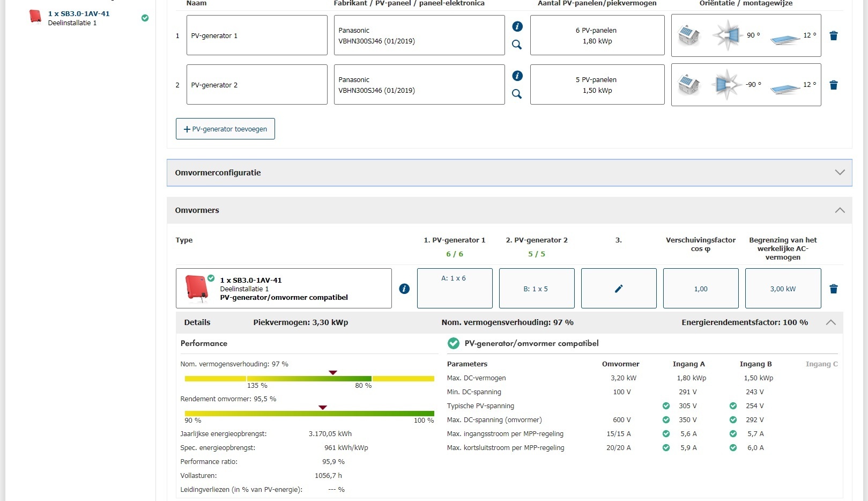Open Panasonic panel box for PV-generator 2
This screenshot has height=501, width=868.
pyautogui.click(x=419, y=85)
